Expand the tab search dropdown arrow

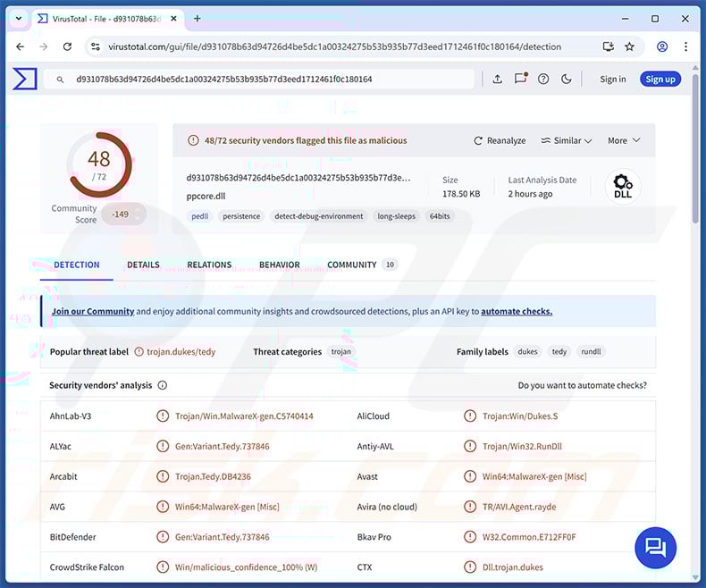click(19, 19)
